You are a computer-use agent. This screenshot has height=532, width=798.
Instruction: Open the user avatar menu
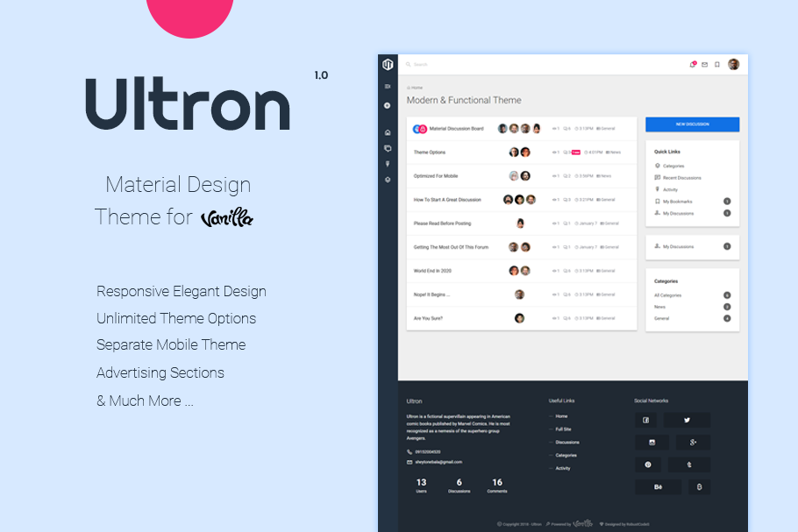tap(733, 64)
